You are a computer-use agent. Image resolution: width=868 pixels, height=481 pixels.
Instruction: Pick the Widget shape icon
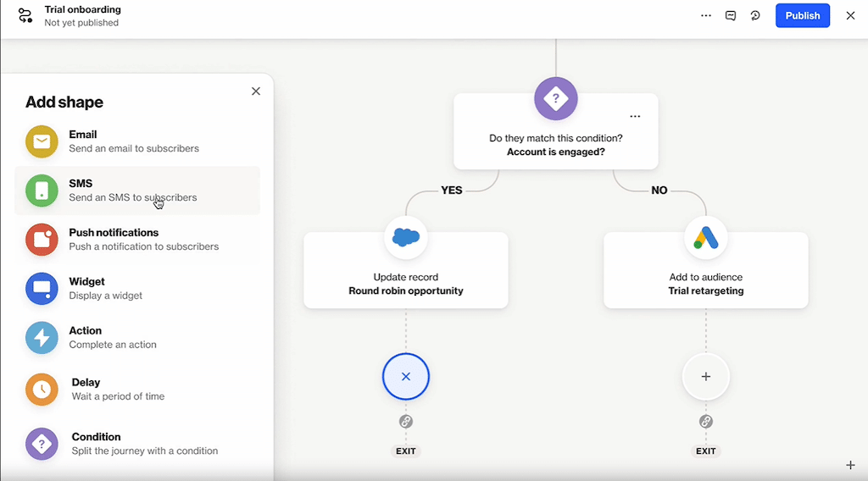(x=42, y=289)
